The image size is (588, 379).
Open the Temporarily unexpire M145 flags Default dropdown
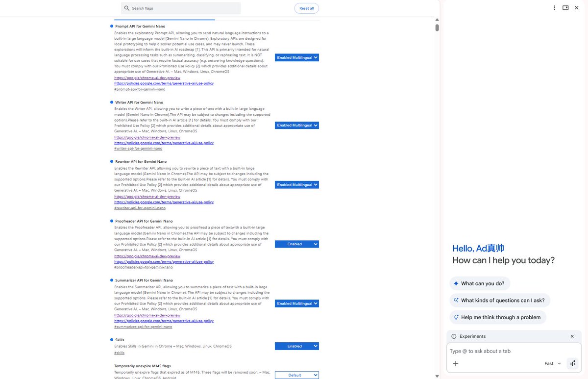point(297,375)
